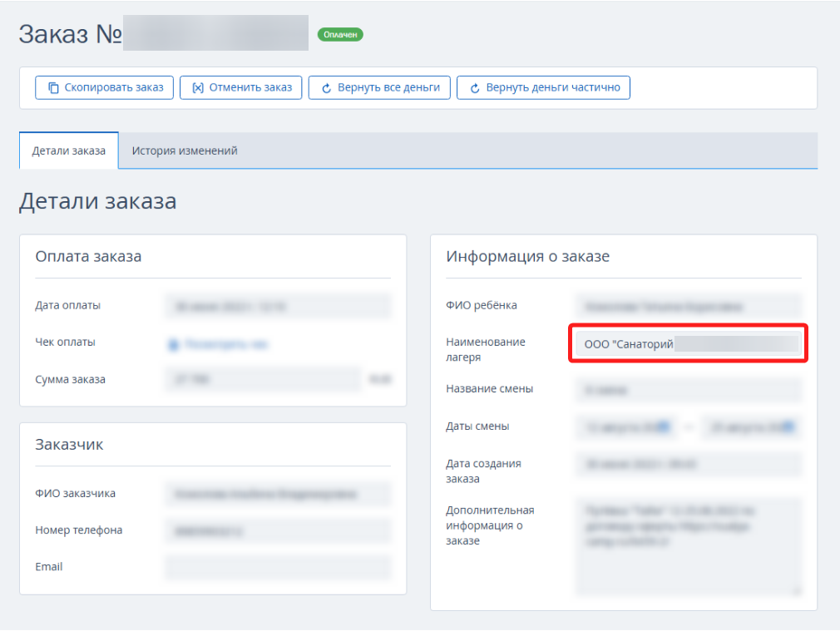Click the 'Скопировать заказ' button
The image size is (840, 631).
point(105,88)
